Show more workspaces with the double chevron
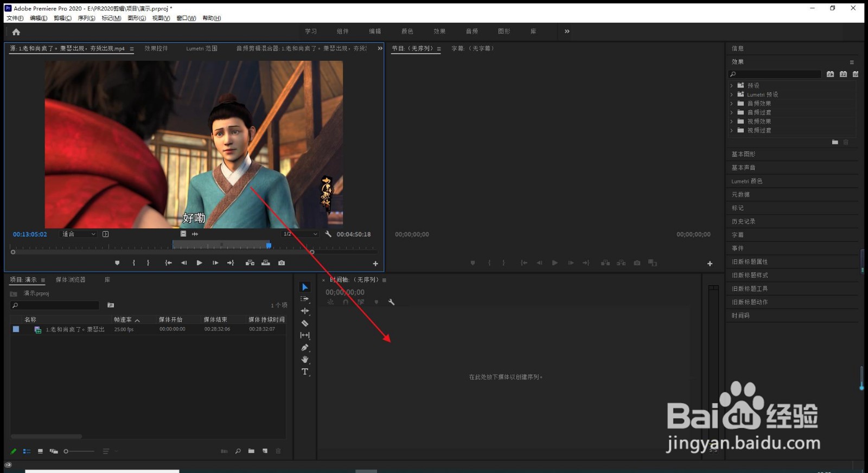This screenshot has height=473, width=868. coord(567,31)
